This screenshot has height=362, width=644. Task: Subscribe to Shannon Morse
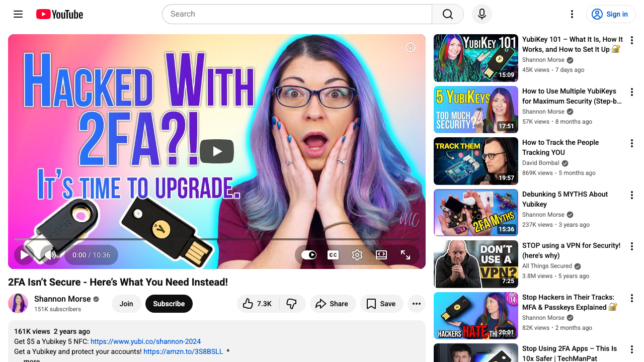pyautogui.click(x=169, y=304)
